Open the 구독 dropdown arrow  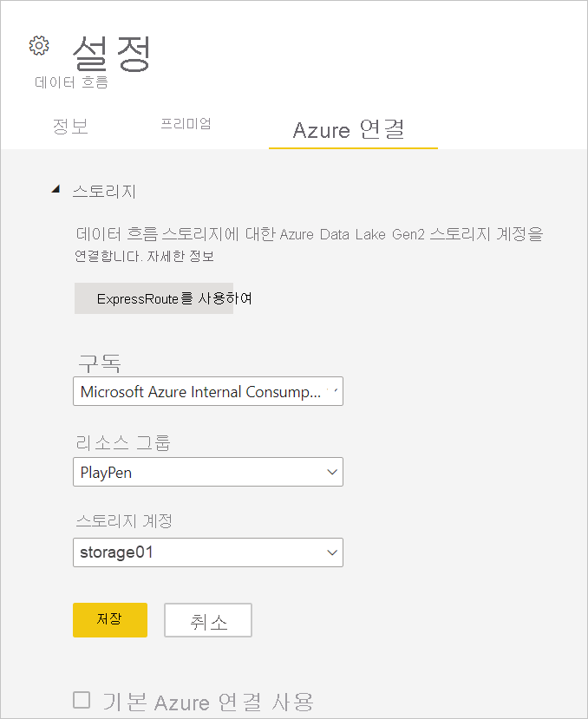click(x=331, y=391)
